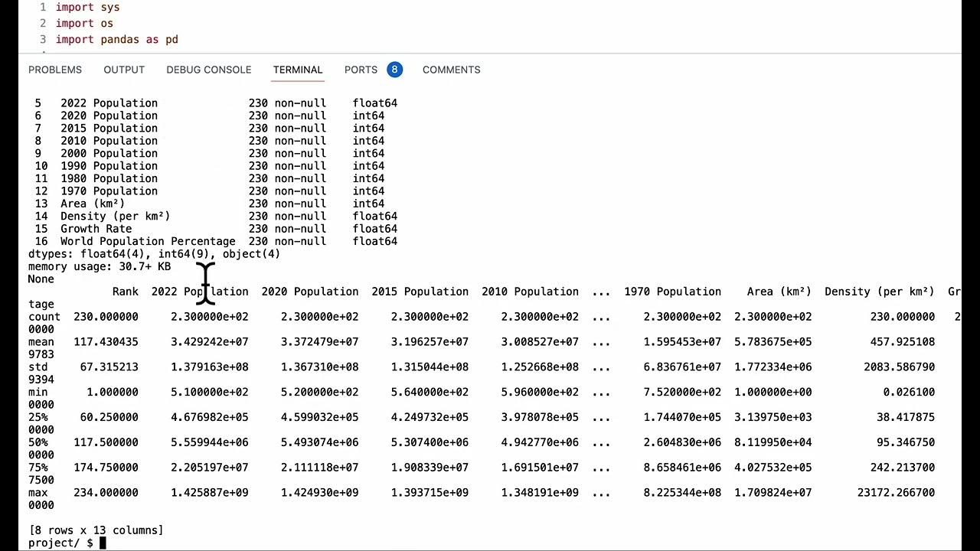Click the '2020 Population' column header
Image resolution: width=980 pixels, height=551 pixels.
click(x=309, y=292)
